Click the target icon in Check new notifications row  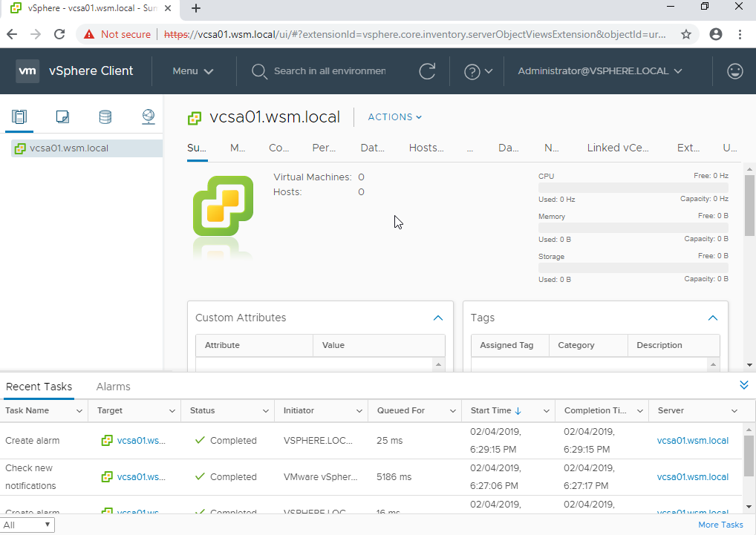pyautogui.click(x=107, y=476)
